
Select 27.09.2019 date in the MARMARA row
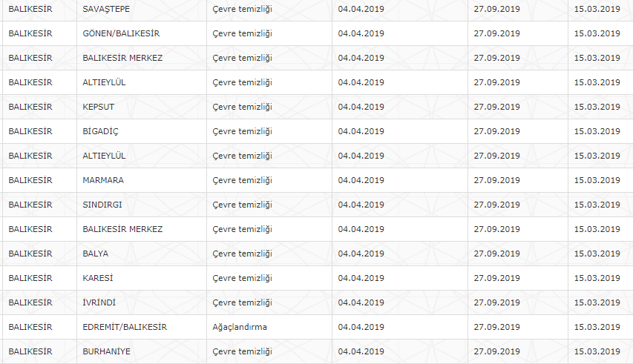497,180
